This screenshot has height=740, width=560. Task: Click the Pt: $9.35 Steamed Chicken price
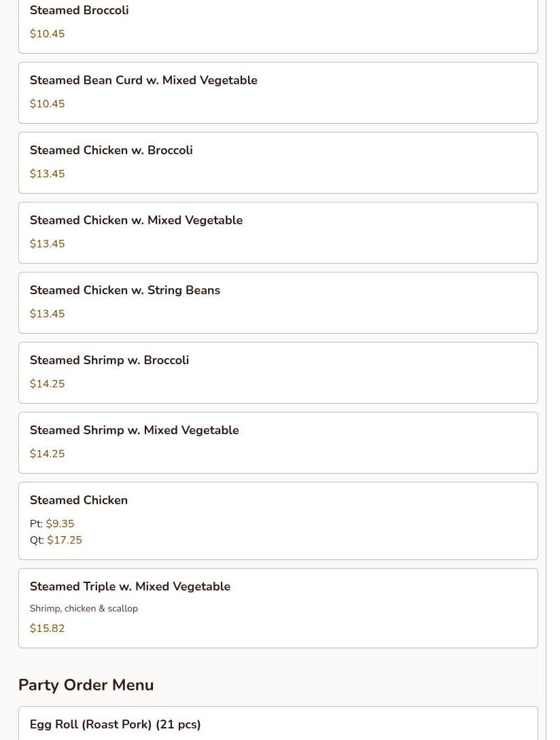[x=52, y=523]
